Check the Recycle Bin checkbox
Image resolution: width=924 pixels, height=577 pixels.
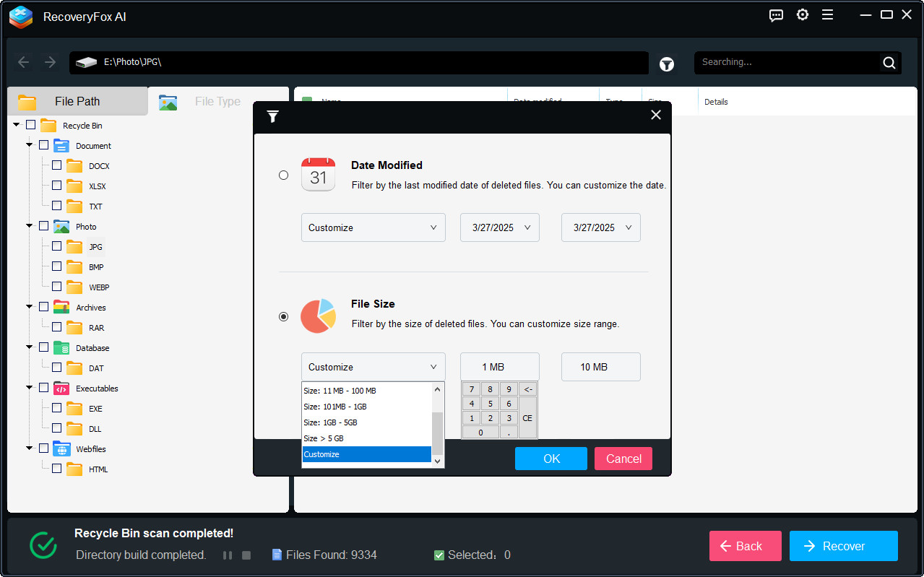point(31,125)
